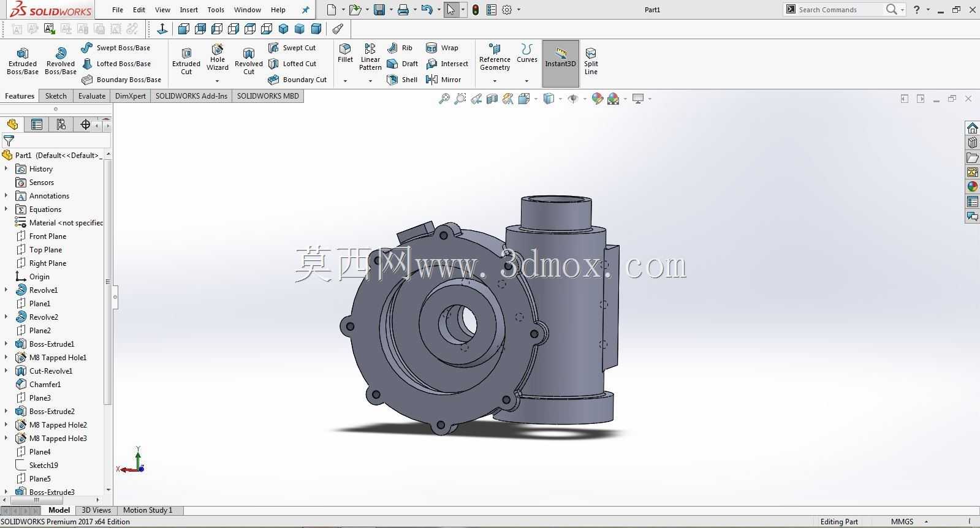Expand the Reference Geometry dropdown arrow

[495, 81]
